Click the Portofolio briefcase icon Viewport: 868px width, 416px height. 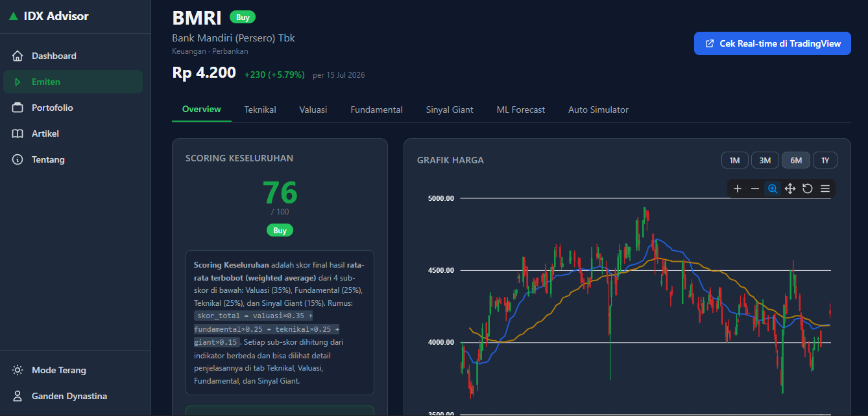(x=18, y=108)
